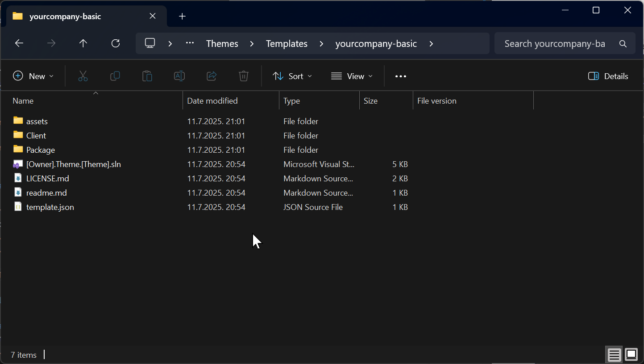Viewport: 644px width, 364px height.
Task: Navigate back to previous folder
Action: coord(19,43)
